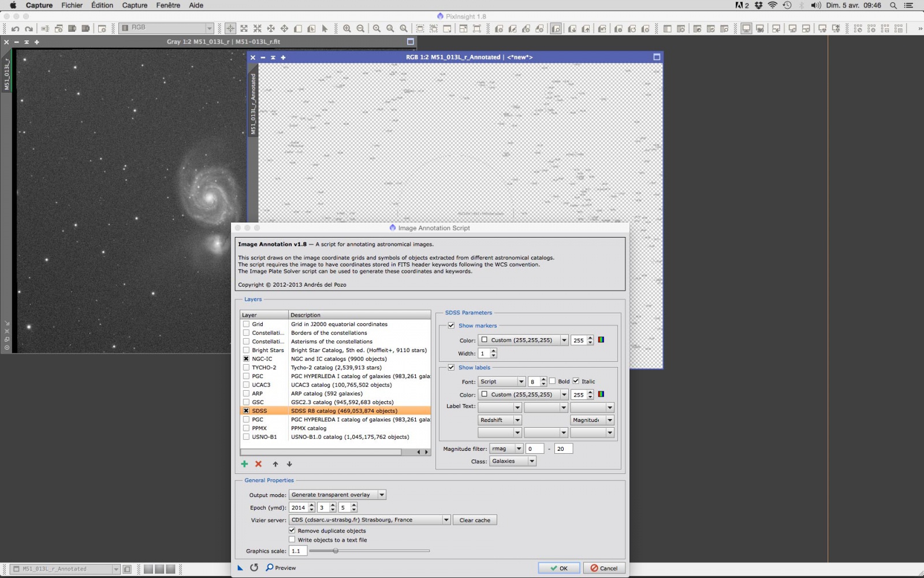This screenshot has width=924, height=578.
Task: Delete the selected layer with the red X
Action: click(x=258, y=464)
